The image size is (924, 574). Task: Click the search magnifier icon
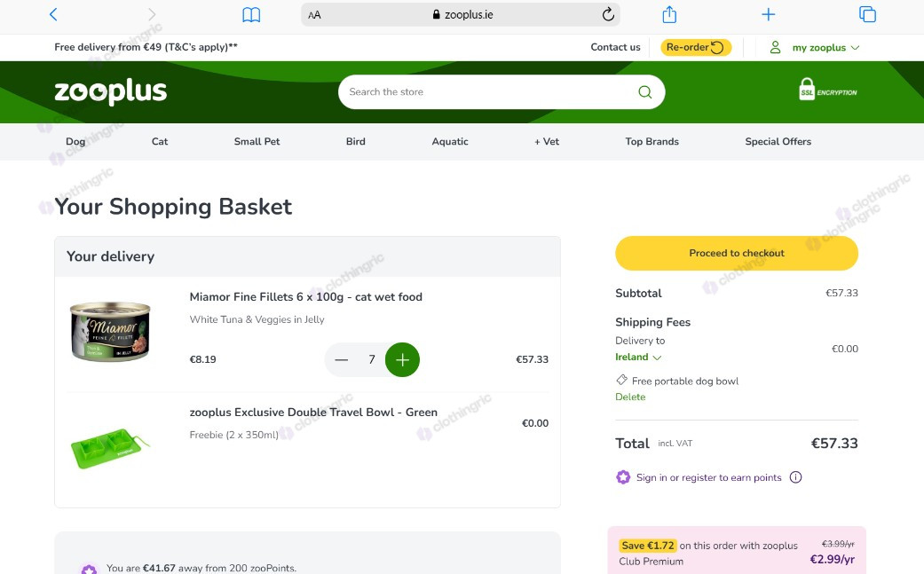645,92
